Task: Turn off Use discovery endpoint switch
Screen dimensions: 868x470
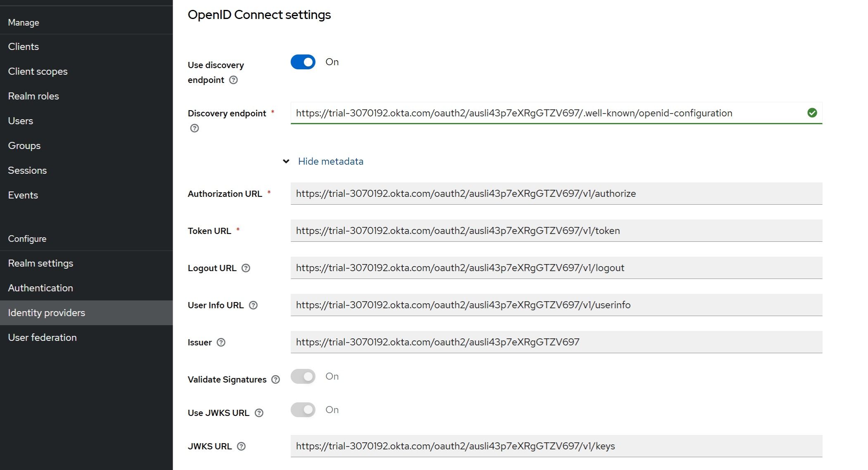Action: pyautogui.click(x=303, y=62)
